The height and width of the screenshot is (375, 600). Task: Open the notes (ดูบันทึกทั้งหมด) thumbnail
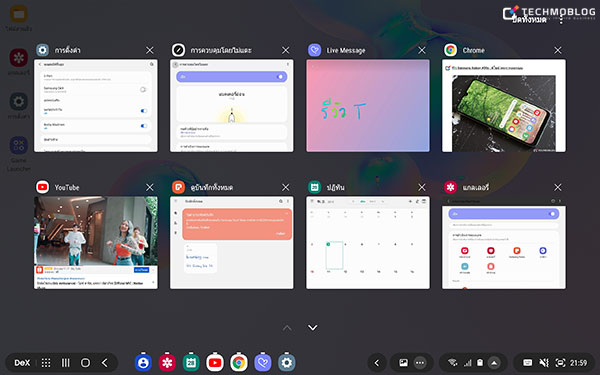(x=232, y=243)
